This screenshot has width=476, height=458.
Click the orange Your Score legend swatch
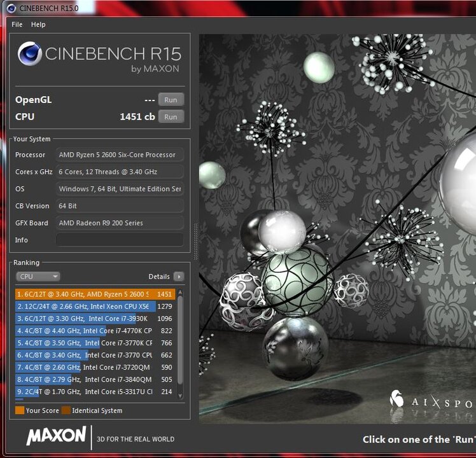(20, 410)
